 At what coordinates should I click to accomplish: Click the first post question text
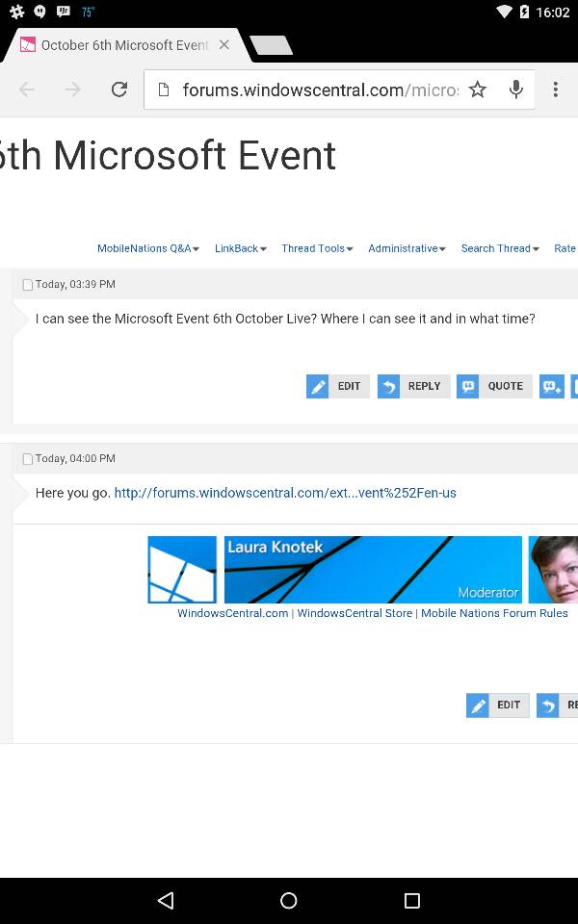pyautogui.click(x=285, y=319)
